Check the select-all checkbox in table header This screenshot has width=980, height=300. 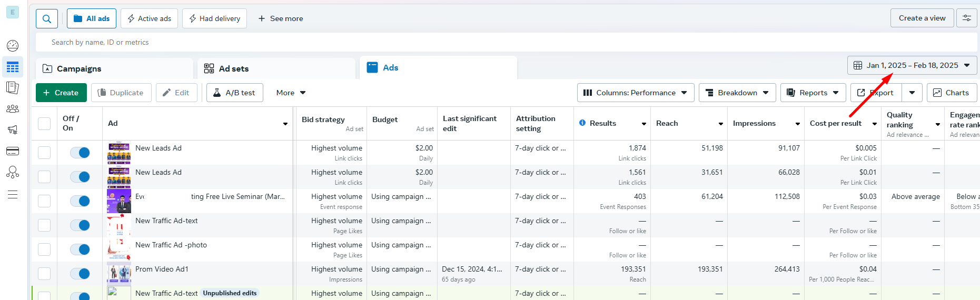coord(44,124)
